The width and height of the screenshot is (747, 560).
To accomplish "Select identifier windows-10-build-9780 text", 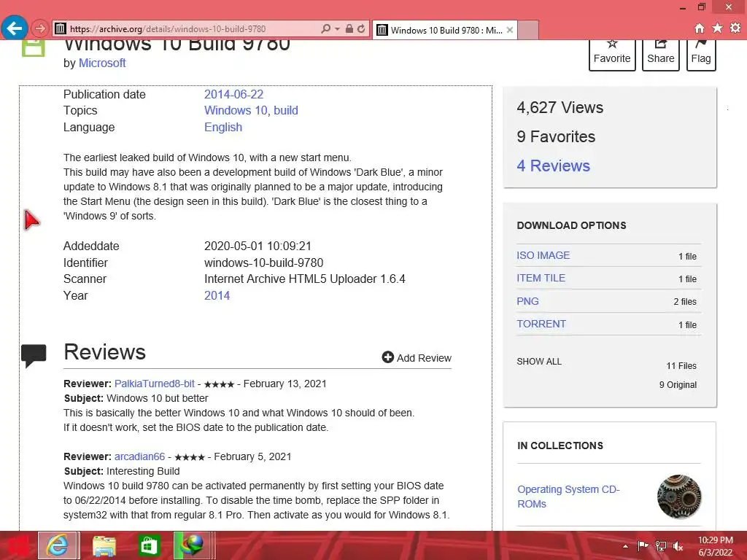I will point(264,262).
